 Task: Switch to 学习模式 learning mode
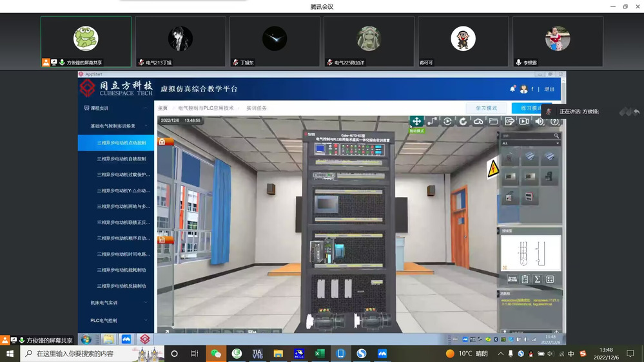(x=486, y=108)
